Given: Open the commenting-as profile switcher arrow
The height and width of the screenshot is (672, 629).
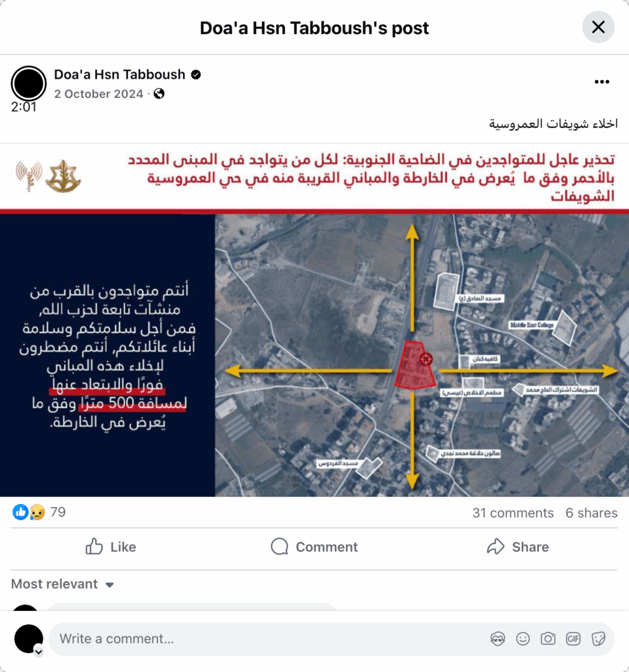Looking at the screenshot, I should tap(39, 652).
